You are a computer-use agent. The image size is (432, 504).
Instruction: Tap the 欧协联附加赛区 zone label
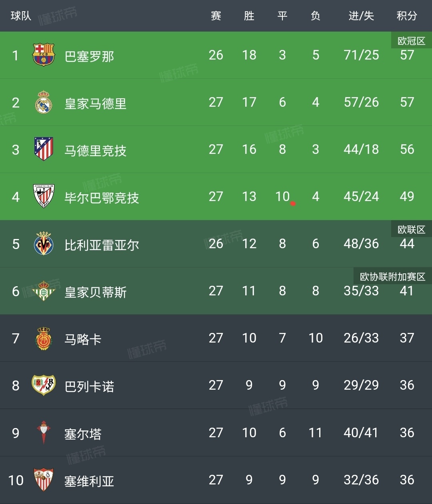392,277
